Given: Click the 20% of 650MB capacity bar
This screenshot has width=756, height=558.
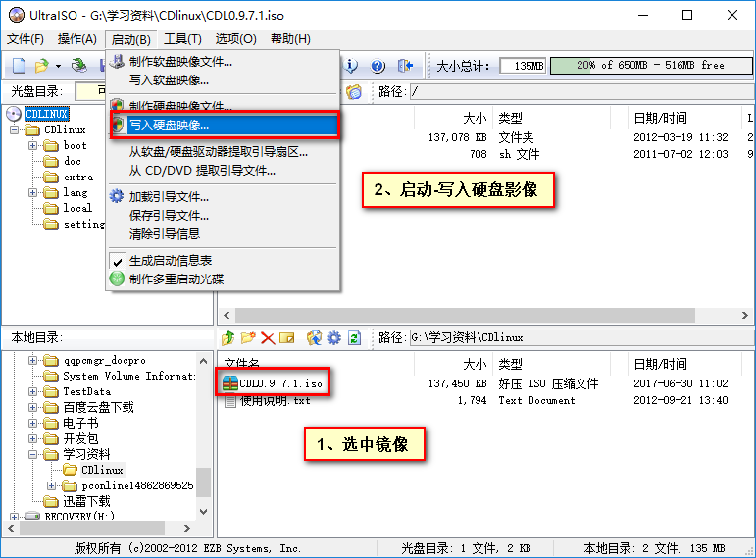Looking at the screenshot, I should tap(651, 65).
